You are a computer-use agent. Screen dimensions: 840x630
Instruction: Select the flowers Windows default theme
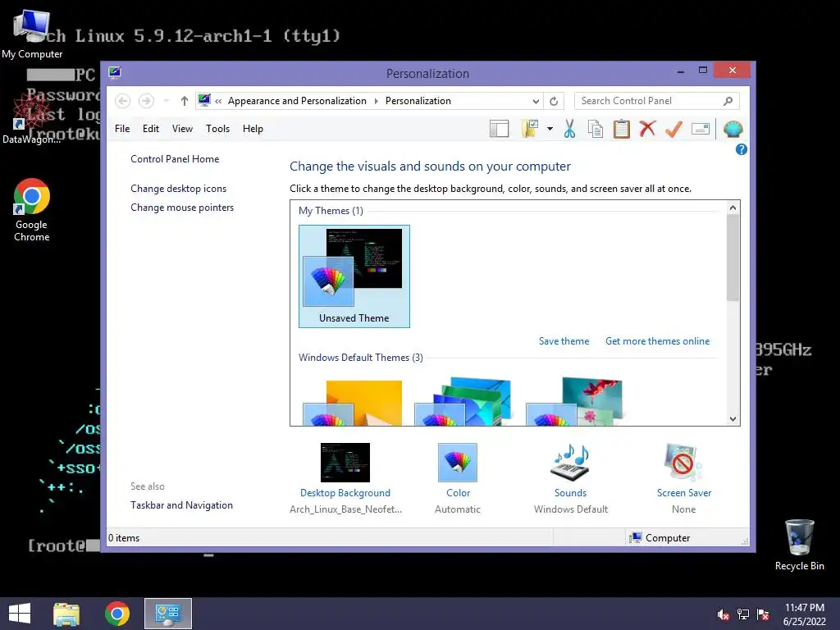coord(574,402)
